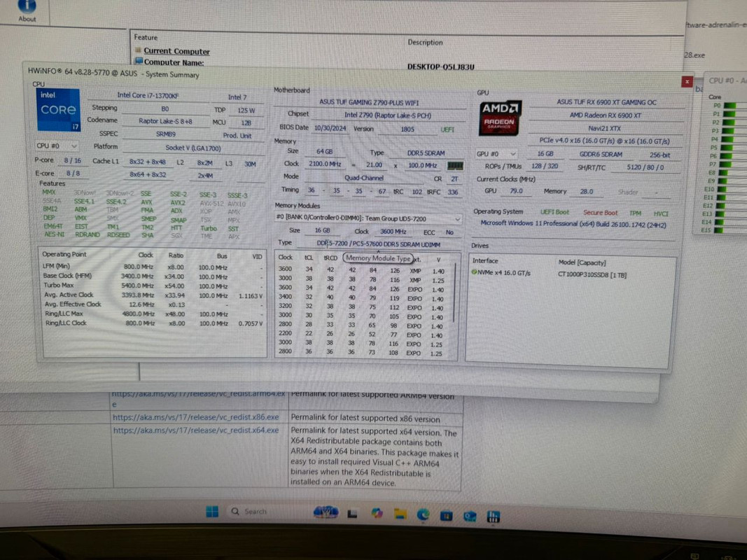Click the Quad-Channel memory mode value

click(x=364, y=178)
